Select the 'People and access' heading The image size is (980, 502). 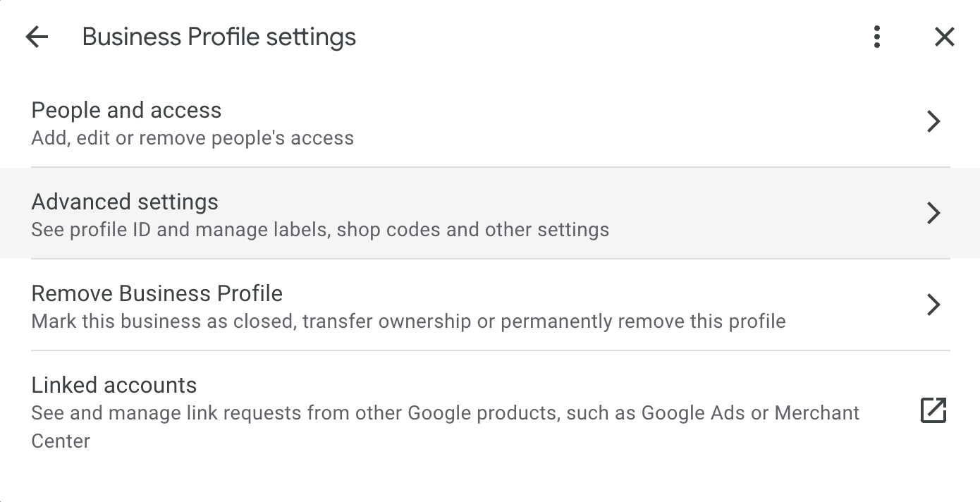[126, 110]
